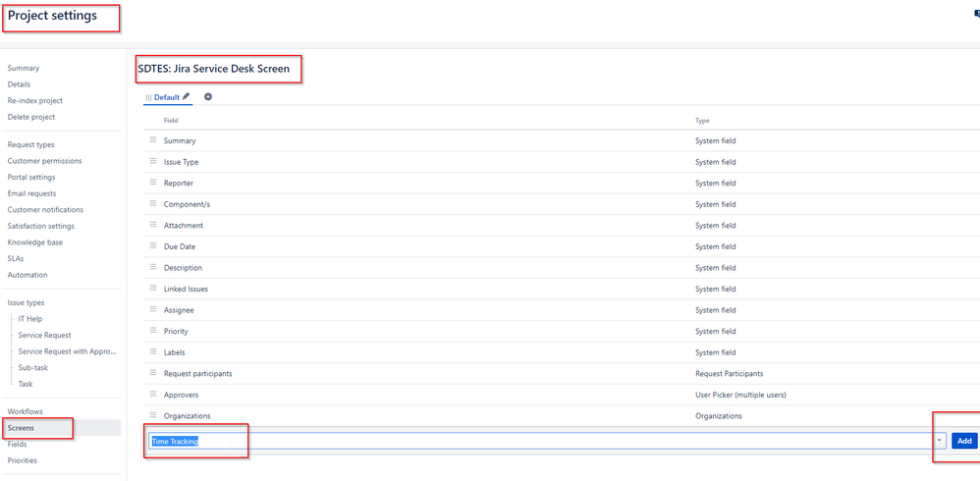Click the drag handle beside Issue Type

(x=153, y=161)
